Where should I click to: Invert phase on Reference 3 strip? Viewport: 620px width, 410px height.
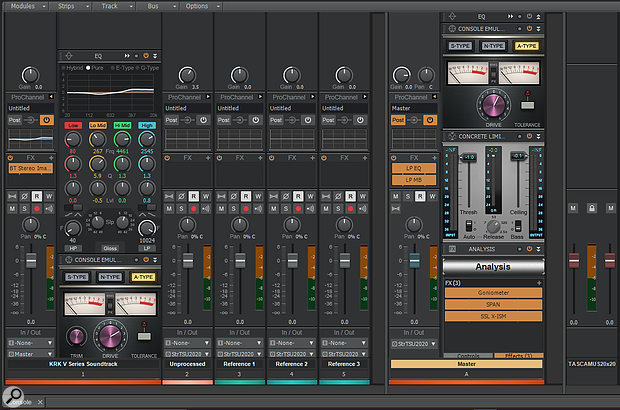coord(338,196)
